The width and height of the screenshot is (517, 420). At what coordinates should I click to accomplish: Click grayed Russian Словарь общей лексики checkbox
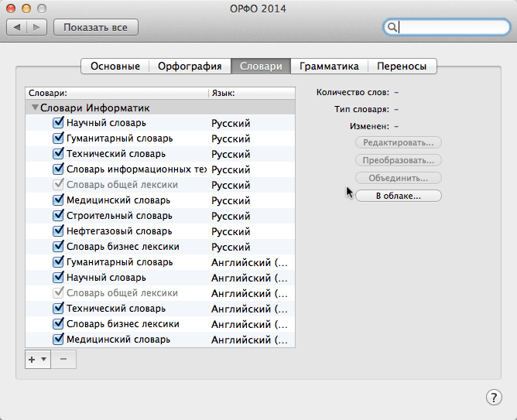click(58, 184)
